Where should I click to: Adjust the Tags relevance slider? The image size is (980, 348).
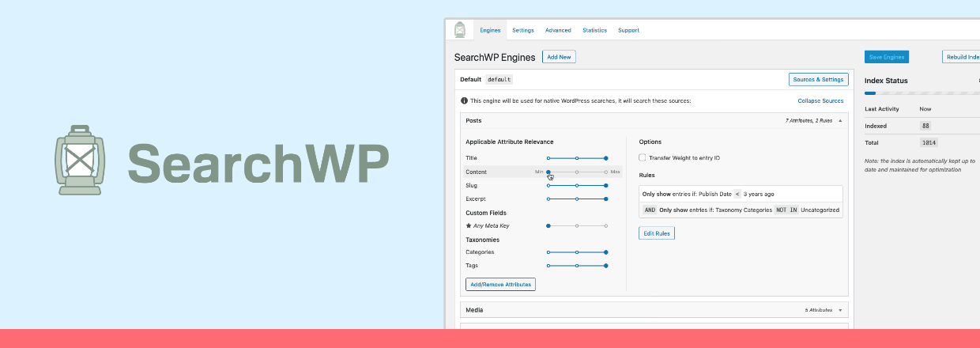tap(577, 266)
